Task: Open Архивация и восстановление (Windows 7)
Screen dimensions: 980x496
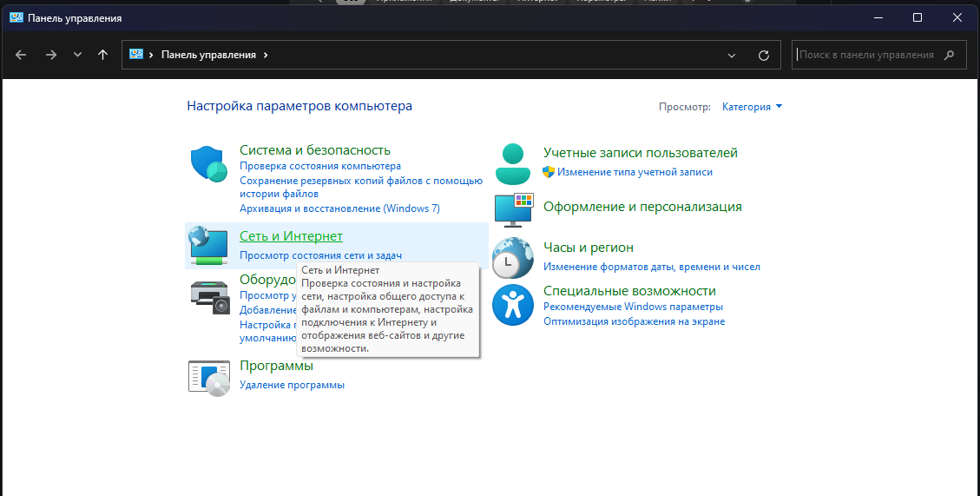Action: tap(339, 208)
